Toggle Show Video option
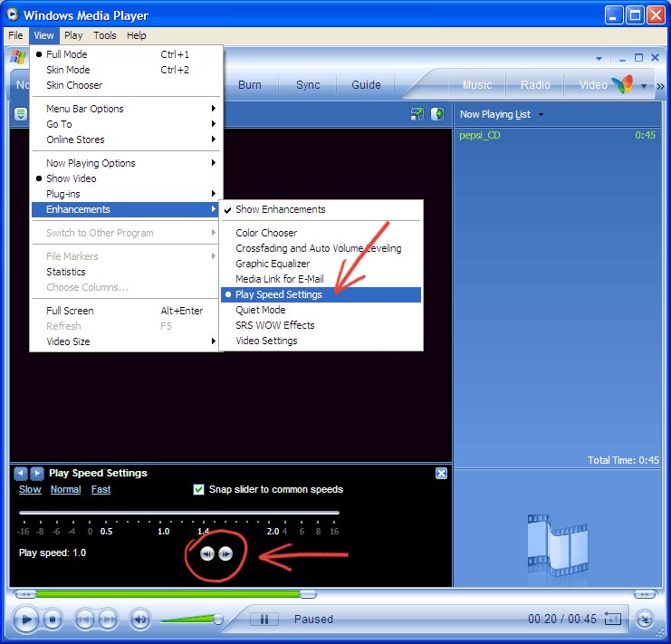The width and height of the screenshot is (671, 644). 126,178
